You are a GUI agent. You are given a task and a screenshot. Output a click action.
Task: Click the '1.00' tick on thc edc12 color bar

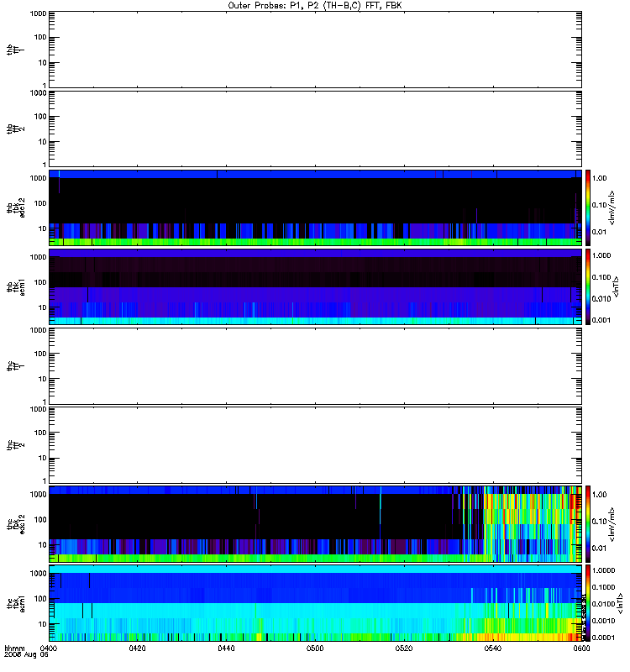(599, 495)
